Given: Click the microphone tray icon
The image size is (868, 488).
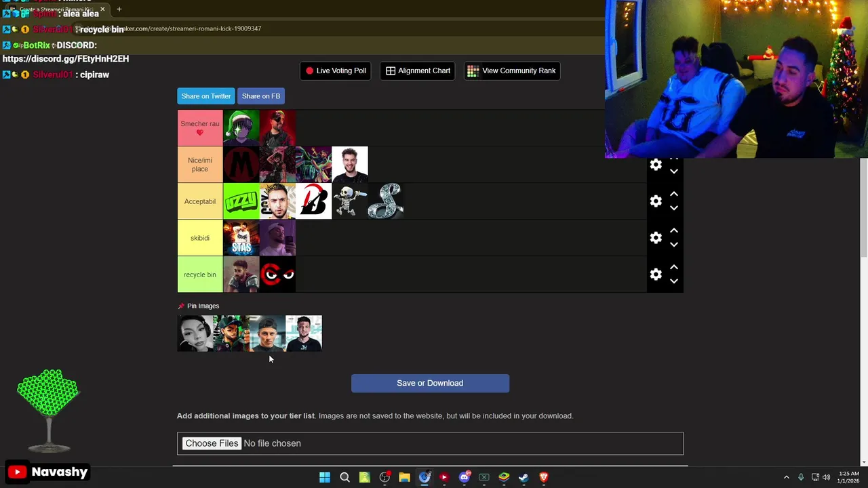Looking at the screenshot, I should click(801, 477).
